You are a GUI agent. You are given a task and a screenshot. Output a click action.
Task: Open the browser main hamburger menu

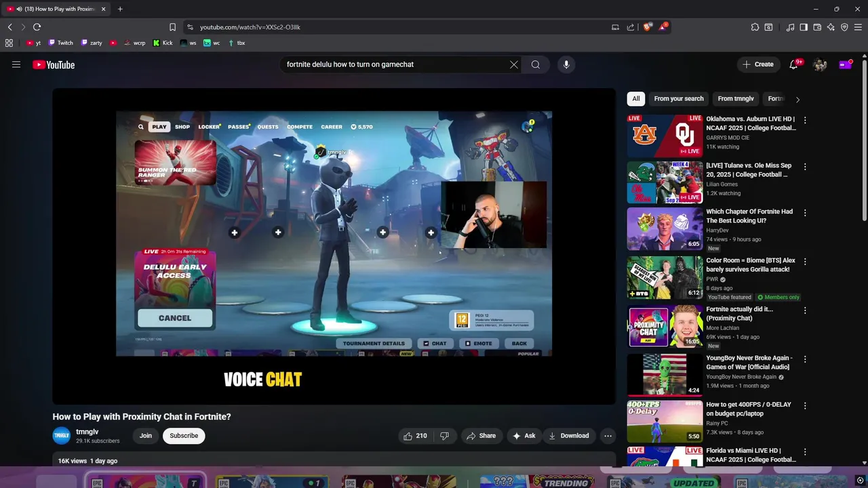858,27
